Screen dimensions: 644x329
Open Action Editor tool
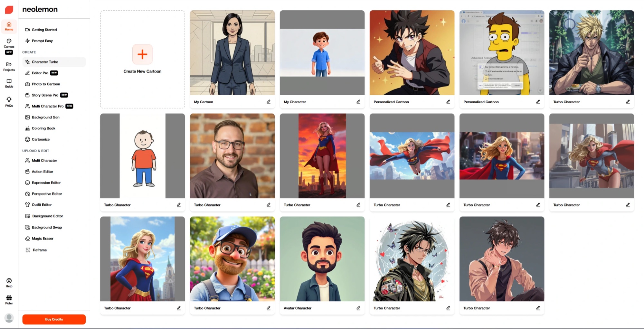54,172
